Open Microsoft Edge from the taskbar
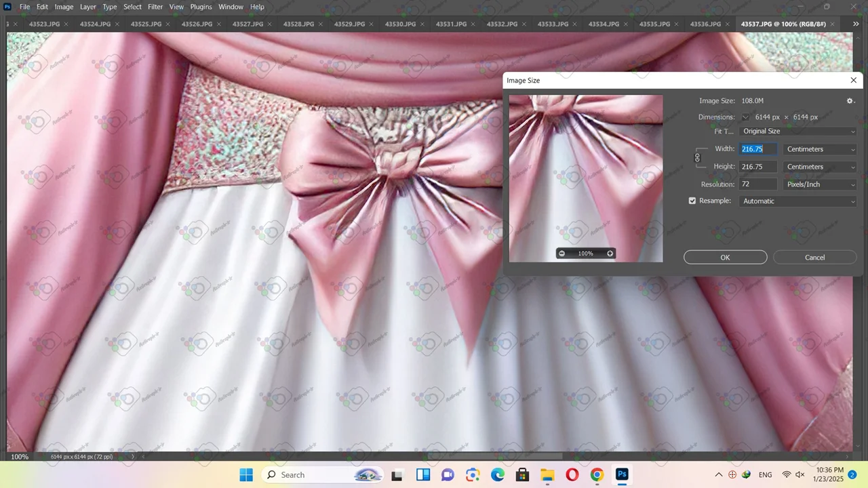This screenshot has height=488, width=868. (x=498, y=474)
